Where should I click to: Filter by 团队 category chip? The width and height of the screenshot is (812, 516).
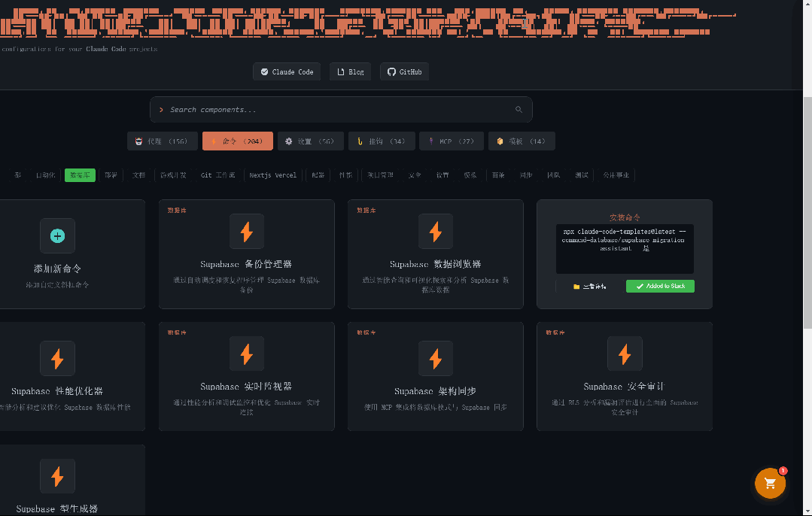[554, 175]
